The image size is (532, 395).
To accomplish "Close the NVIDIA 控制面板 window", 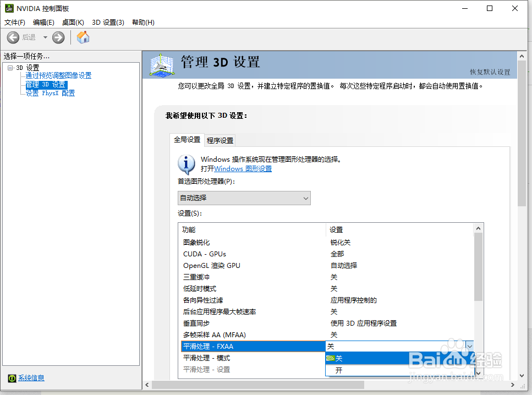I will click(515, 8).
